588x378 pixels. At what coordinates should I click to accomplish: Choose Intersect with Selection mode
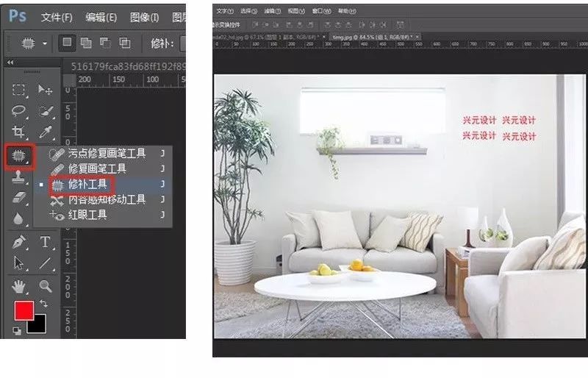coord(125,43)
